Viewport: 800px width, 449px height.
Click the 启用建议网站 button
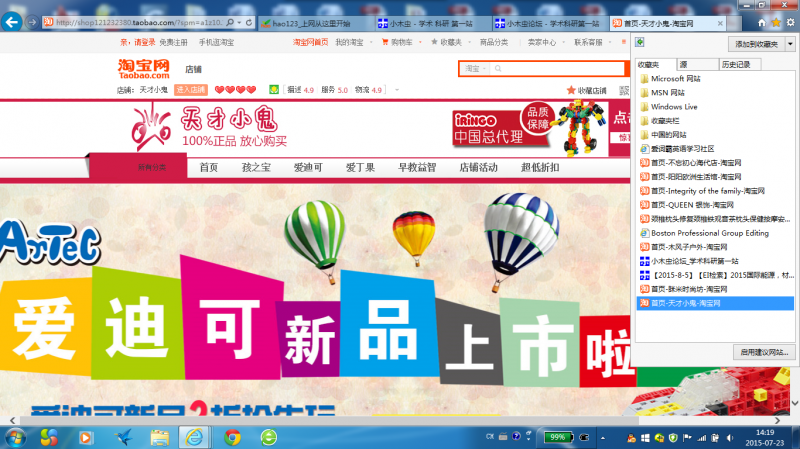[x=764, y=352]
